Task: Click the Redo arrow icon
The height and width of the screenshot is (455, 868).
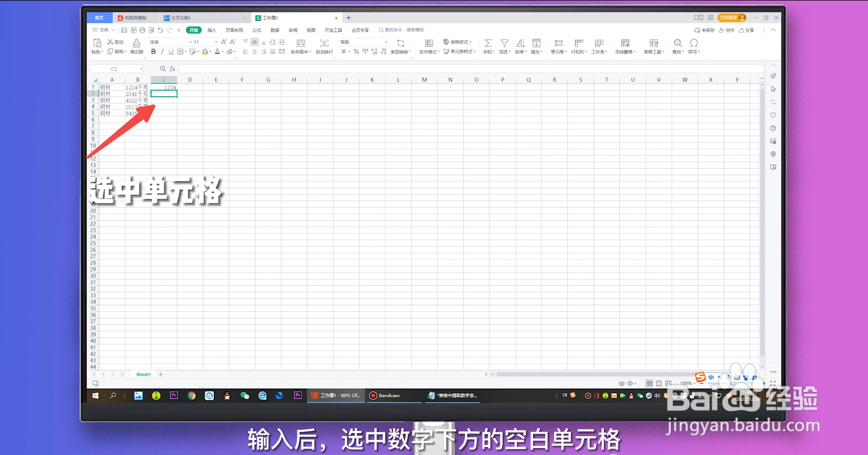Action: [170, 30]
